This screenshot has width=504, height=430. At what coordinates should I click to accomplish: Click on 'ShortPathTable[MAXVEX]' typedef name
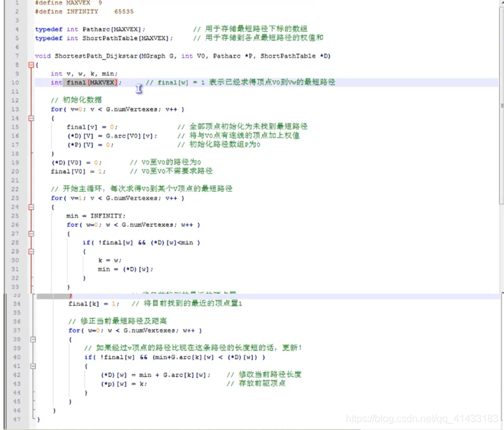pyautogui.click(x=125, y=38)
